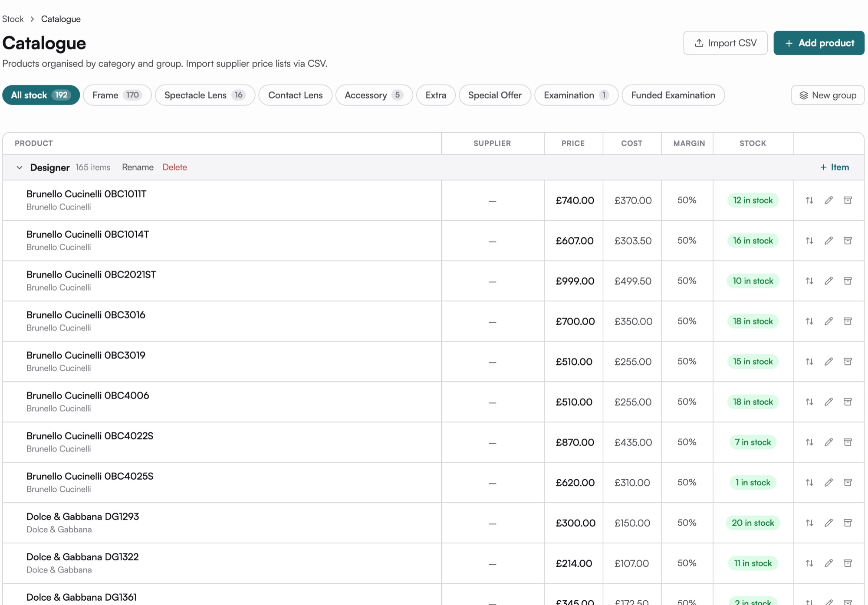Select the All stock filter tab
Viewport: 868px width, 605px height.
pyautogui.click(x=41, y=95)
